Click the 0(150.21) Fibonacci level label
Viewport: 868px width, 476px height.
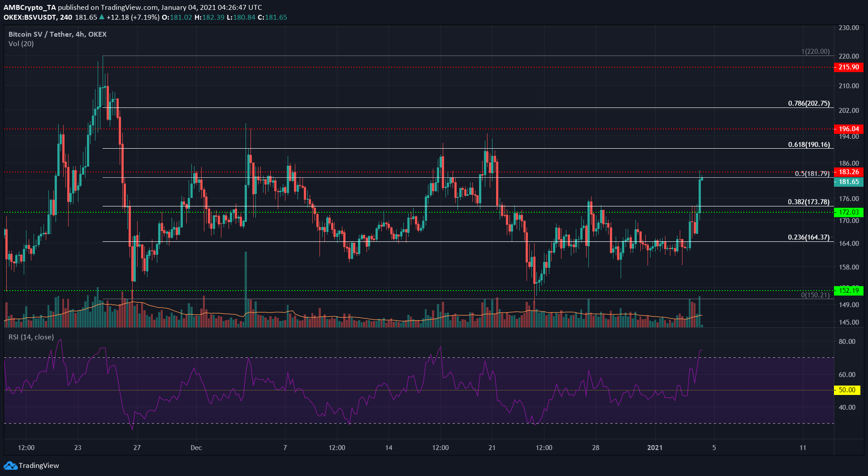click(x=816, y=295)
